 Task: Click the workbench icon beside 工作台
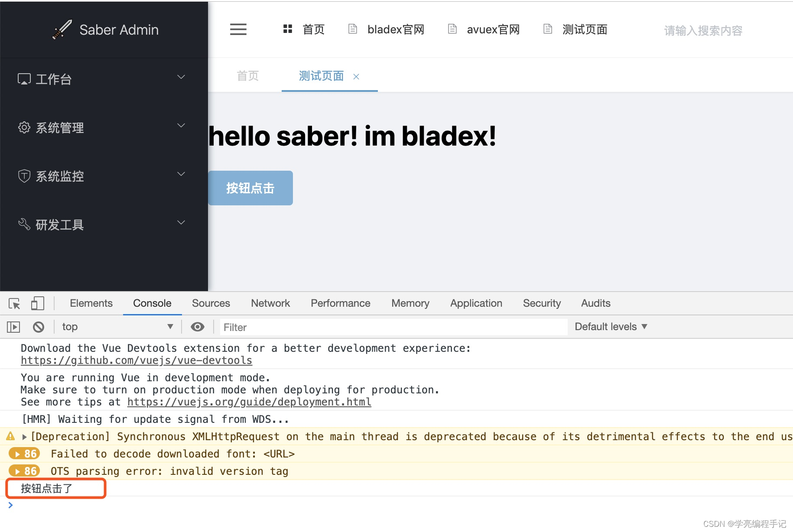(x=24, y=79)
